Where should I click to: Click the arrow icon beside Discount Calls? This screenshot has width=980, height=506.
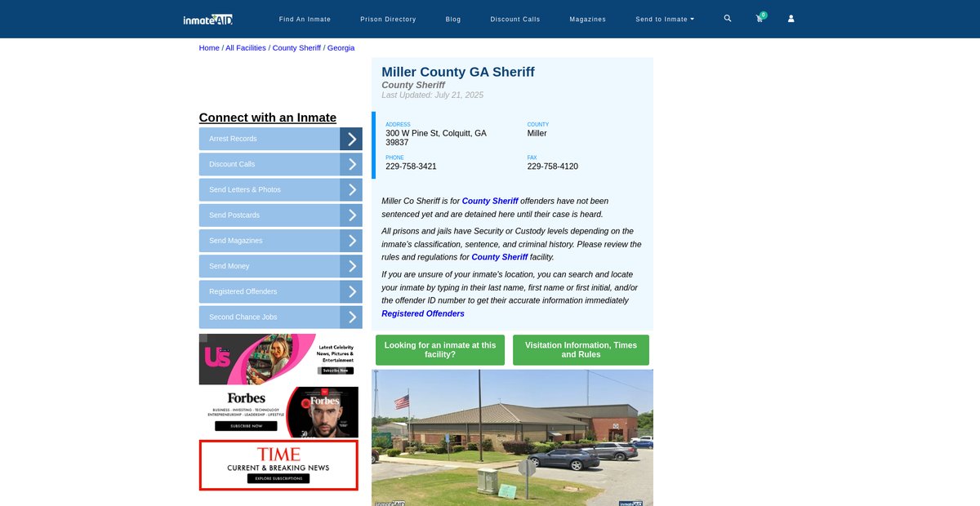point(351,164)
